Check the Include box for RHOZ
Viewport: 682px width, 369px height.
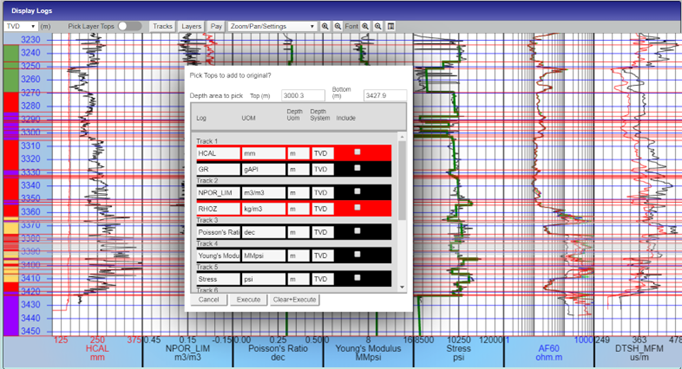pos(357,208)
